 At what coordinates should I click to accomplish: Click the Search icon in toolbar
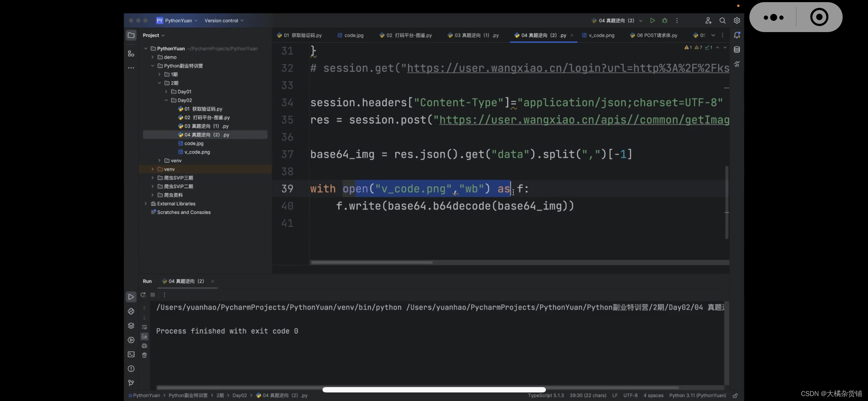[722, 20]
